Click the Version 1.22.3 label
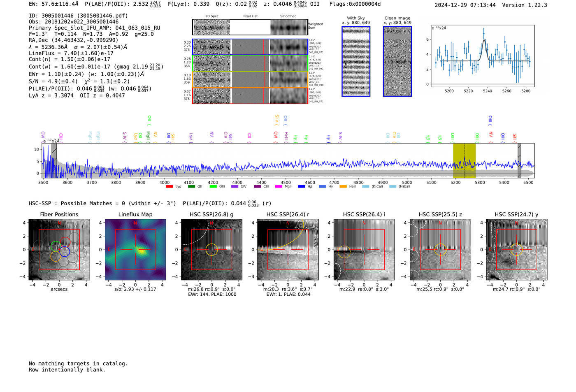This screenshot has width=576, height=392. click(x=525, y=5)
